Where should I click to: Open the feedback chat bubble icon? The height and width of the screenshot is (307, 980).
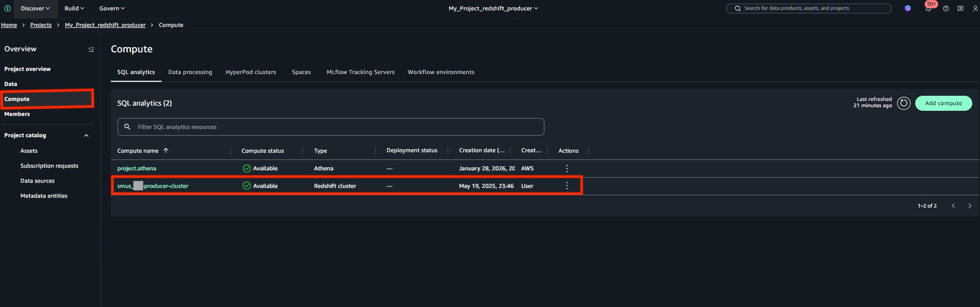coord(960,8)
